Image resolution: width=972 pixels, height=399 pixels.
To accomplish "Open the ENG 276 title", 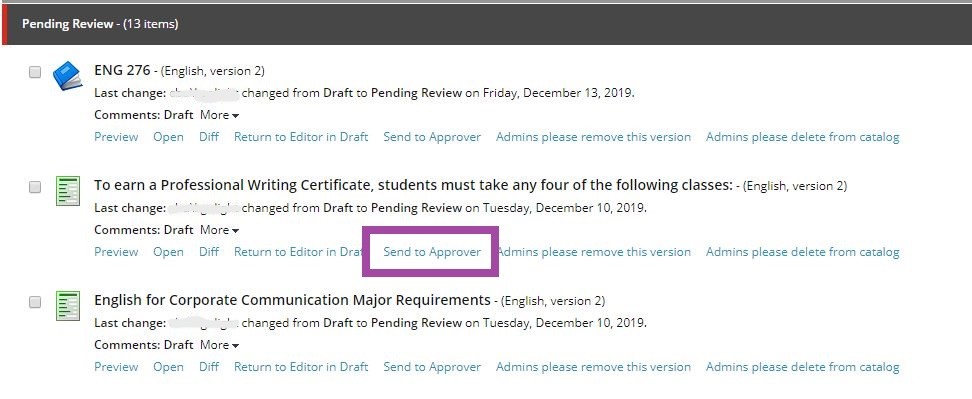I will 122,70.
